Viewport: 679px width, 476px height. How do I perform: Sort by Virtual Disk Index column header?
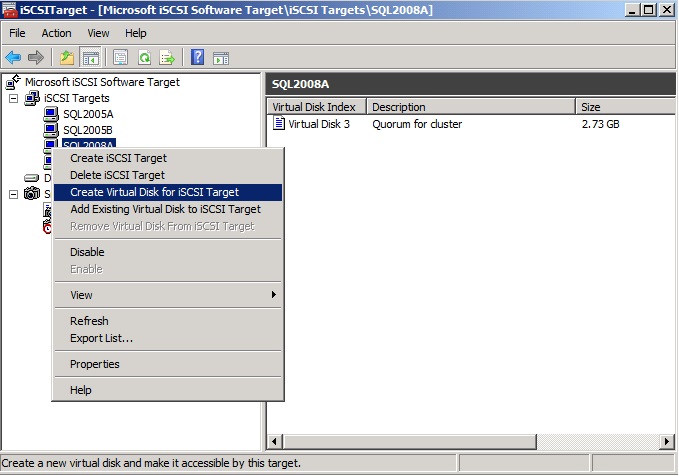(317, 107)
